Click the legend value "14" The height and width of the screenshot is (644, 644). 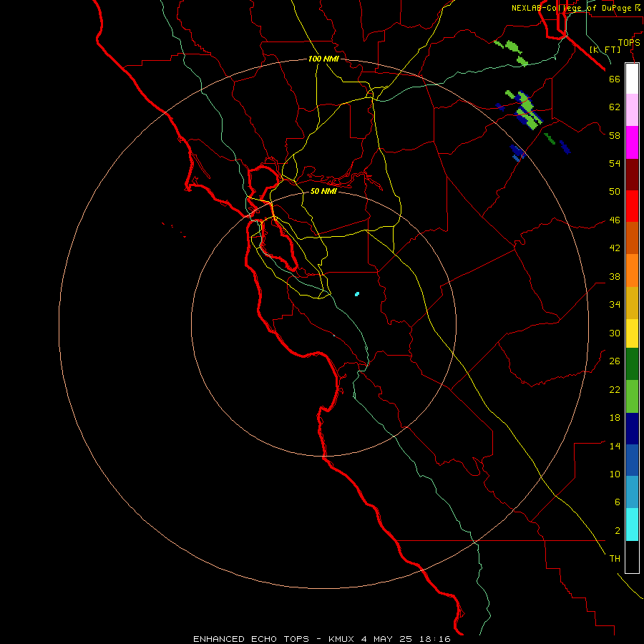pyautogui.click(x=615, y=446)
